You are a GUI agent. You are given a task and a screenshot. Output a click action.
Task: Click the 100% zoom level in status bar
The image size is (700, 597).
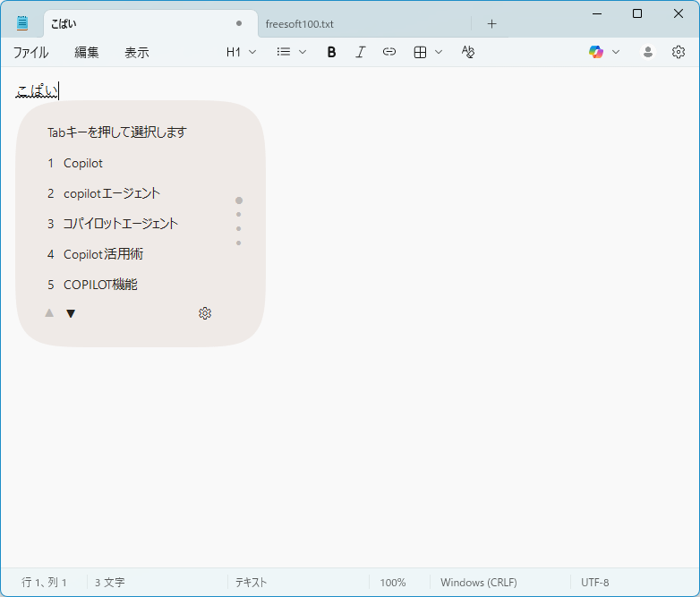[x=392, y=583]
